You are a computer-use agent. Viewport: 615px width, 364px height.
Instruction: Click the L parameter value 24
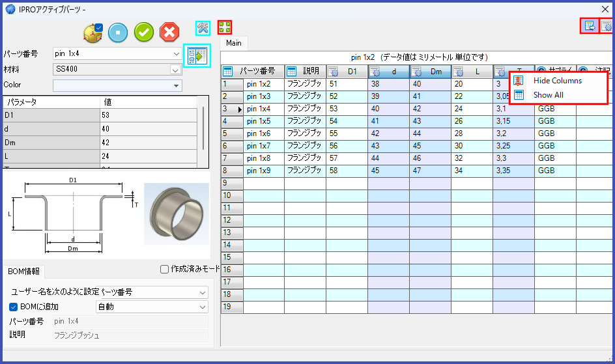(149, 156)
